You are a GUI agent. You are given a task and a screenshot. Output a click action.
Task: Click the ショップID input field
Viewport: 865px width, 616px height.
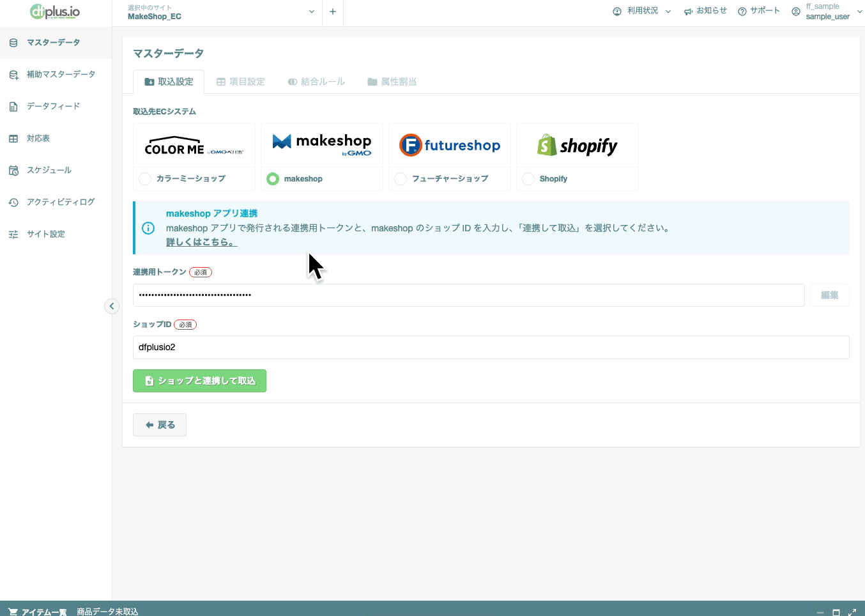pyautogui.click(x=491, y=348)
